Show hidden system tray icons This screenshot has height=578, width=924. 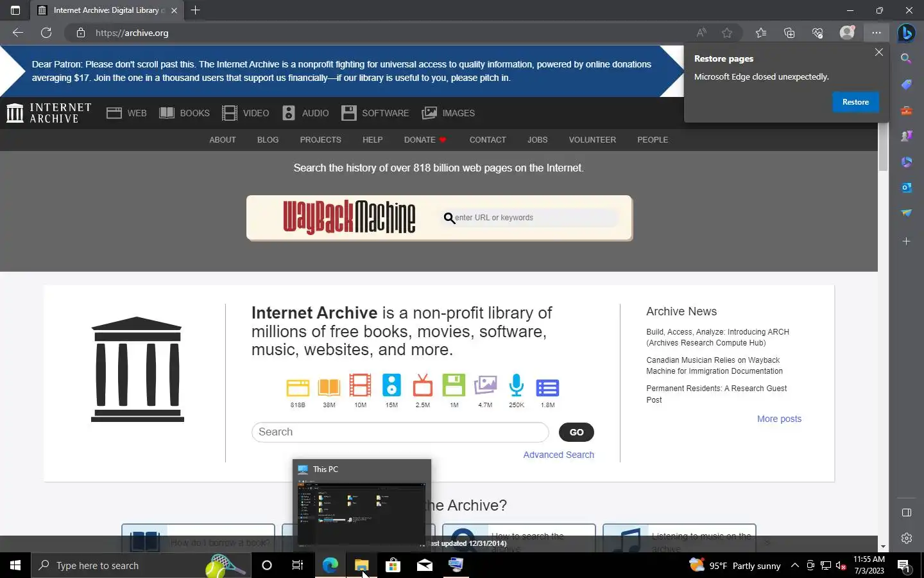tap(794, 565)
